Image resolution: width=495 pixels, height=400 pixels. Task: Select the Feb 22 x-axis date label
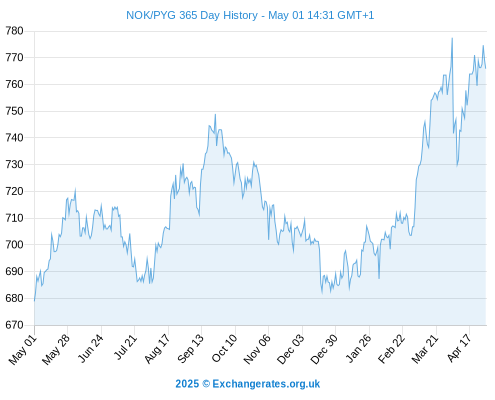point(391,349)
